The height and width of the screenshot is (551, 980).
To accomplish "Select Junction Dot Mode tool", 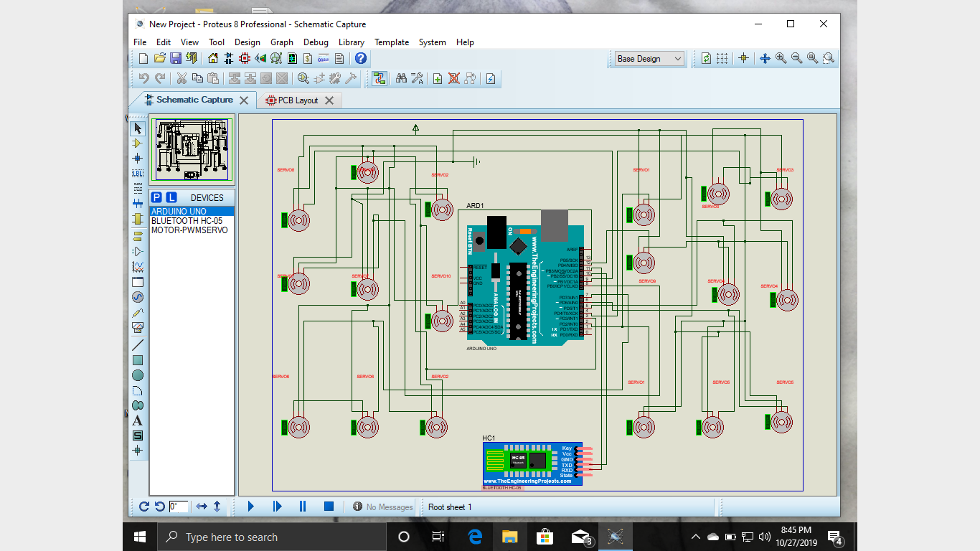I will point(138,158).
